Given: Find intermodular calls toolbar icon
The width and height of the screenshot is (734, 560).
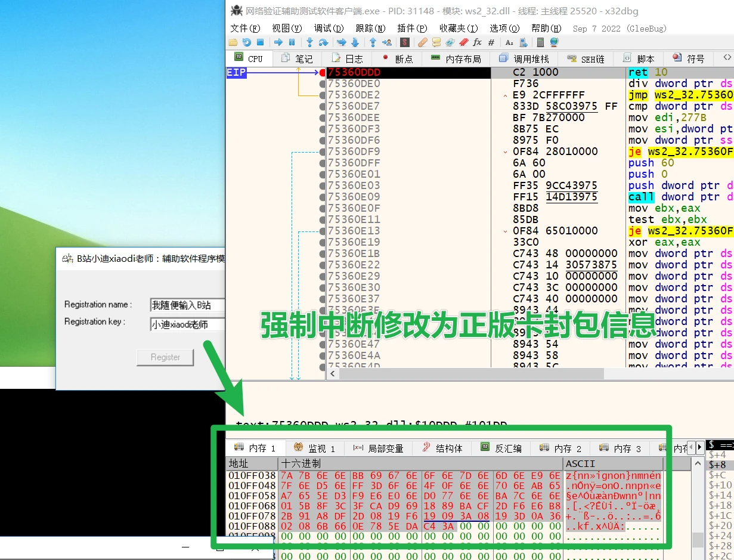Looking at the screenshot, I should click(x=523, y=42).
